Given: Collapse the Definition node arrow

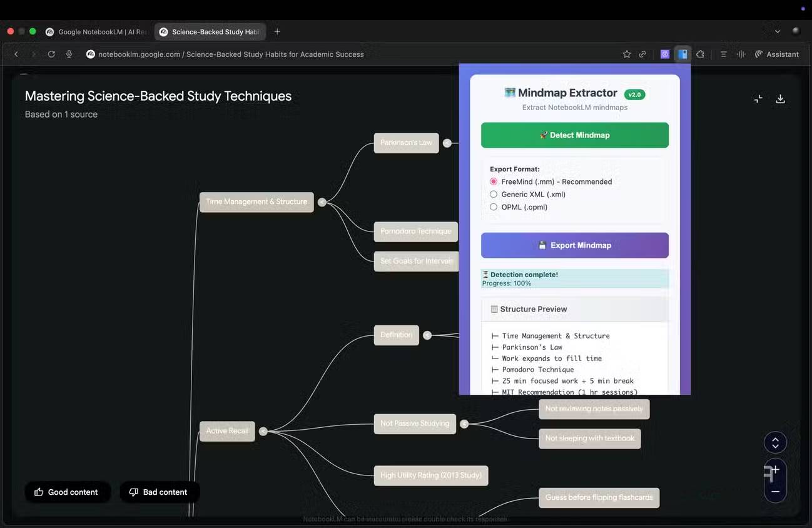Looking at the screenshot, I should pyautogui.click(x=427, y=335).
